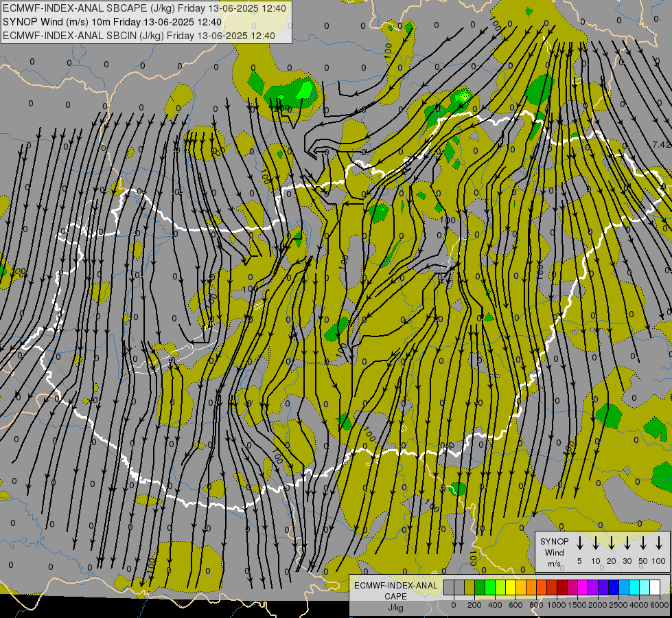Select the dark red CAPE swatch at 1000
This screenshot has height=618, width=672.
coord(563,587)
